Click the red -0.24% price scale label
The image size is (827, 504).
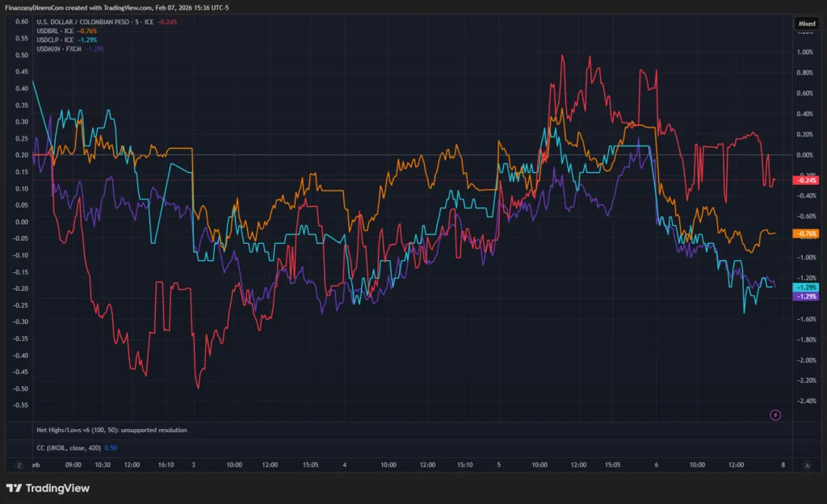(x=807, y=180)
